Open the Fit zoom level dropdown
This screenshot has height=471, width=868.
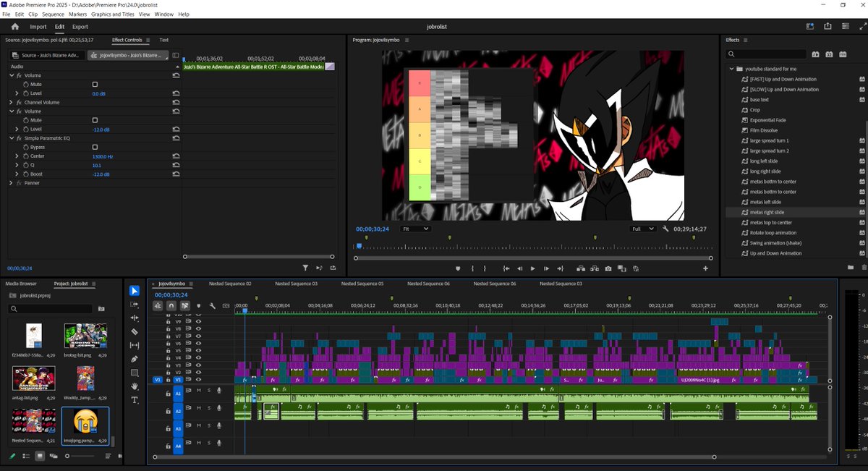pyautogui.click(x=415, y=229)
